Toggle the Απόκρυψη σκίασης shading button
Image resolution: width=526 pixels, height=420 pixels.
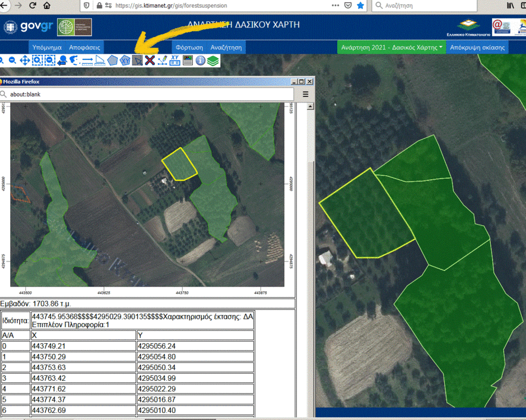[x=477, y=48]
